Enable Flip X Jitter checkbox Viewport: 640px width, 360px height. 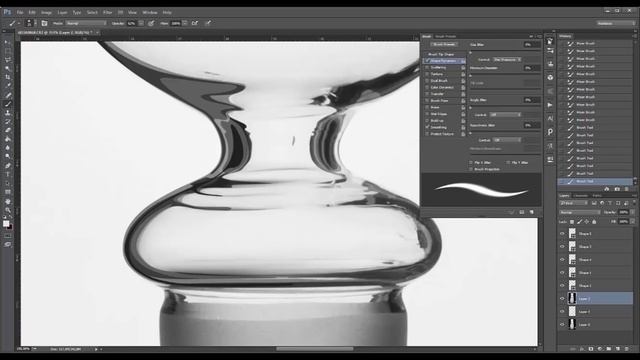pyautogui.click(x=471, y=162)
